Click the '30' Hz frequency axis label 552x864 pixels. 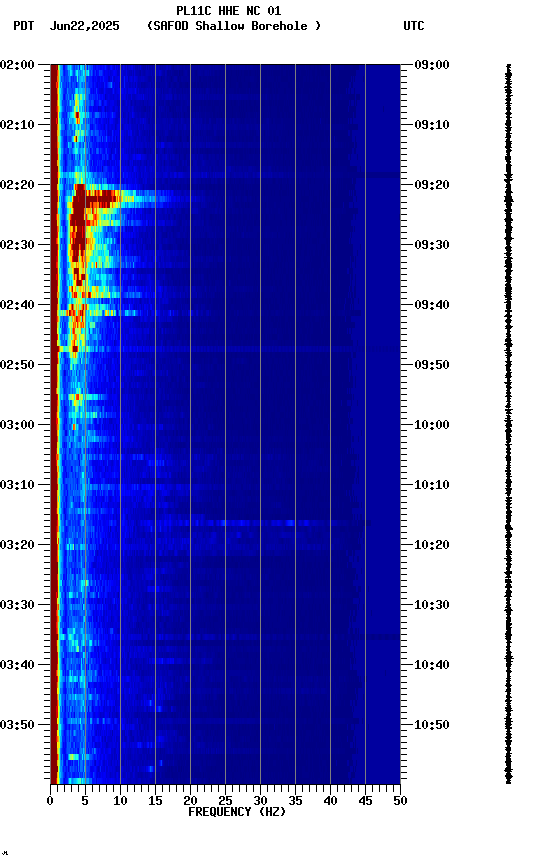pyautogui.click(x=260, y=801)
